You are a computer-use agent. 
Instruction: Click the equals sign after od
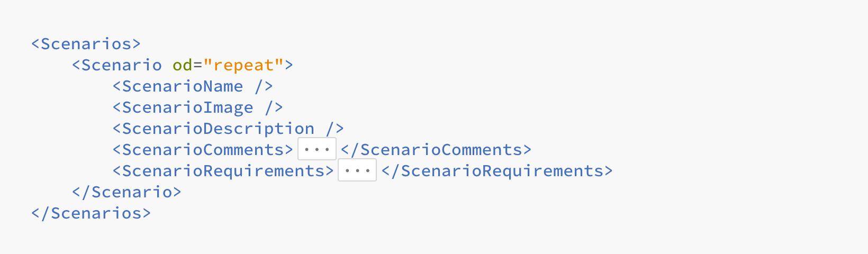coord(197,65)
